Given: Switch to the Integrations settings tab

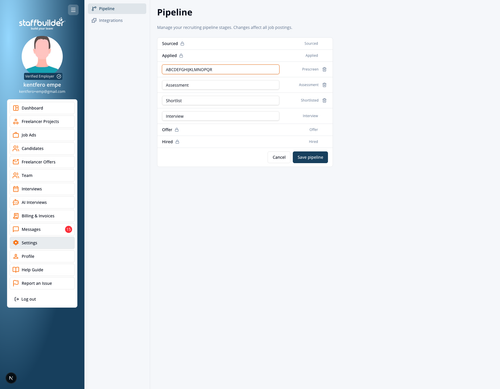Looking at the screenshot, I should [x=117, y=20].
